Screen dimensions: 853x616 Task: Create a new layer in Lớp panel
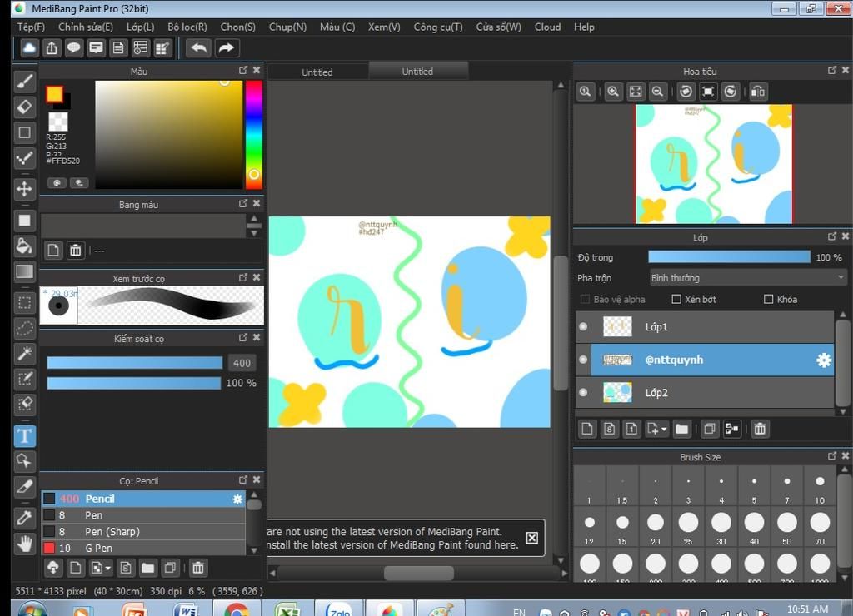tap(587, 429)
